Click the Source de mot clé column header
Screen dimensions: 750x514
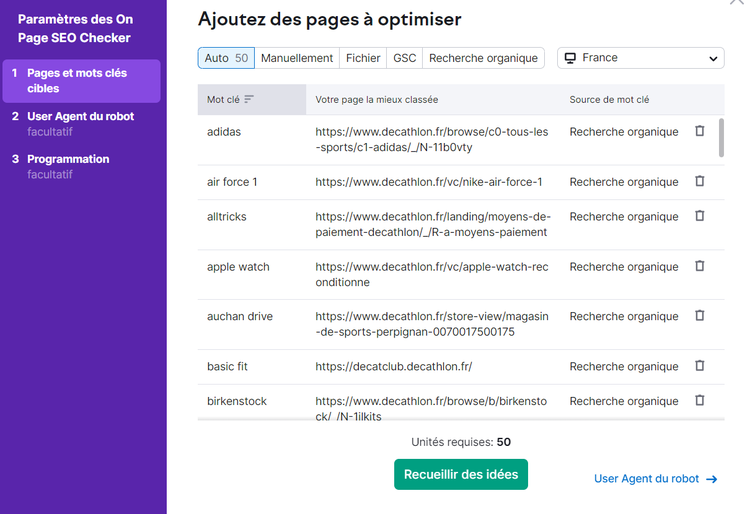609,99
